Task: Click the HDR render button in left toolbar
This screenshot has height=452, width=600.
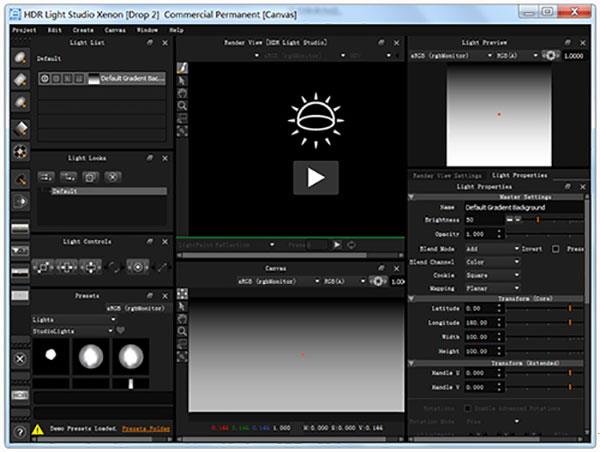Action: [x=20, y=395]
